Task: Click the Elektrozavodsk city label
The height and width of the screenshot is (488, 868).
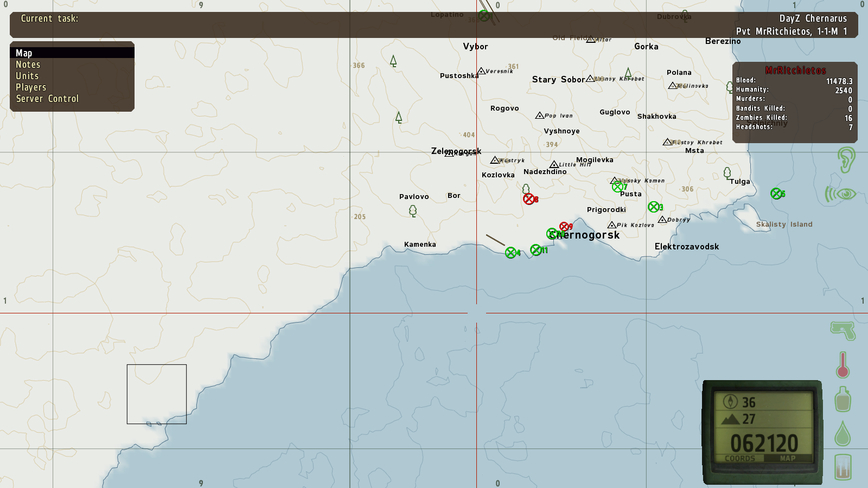Action: [x=687, y=246]
